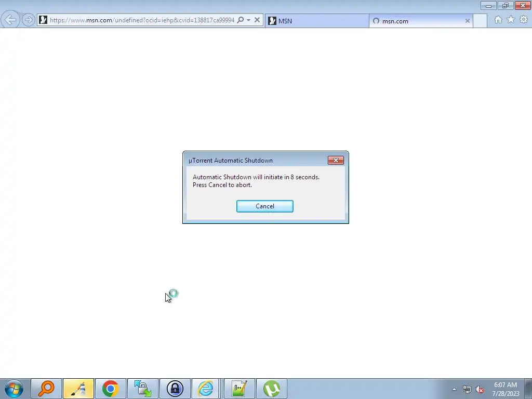Screen dimensions: 532x399
Task: Cancel the µTorrent automatic shutdown
Action: (264, 206)
